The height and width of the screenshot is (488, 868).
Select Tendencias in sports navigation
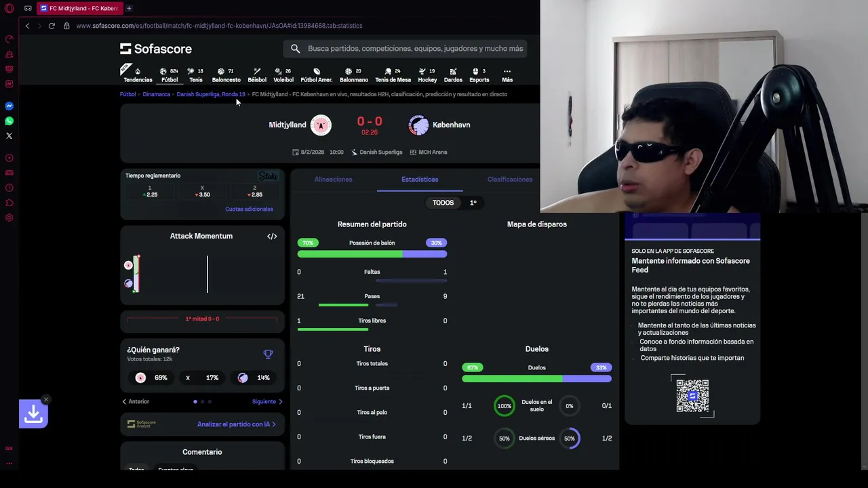click(x=138, y=75)
